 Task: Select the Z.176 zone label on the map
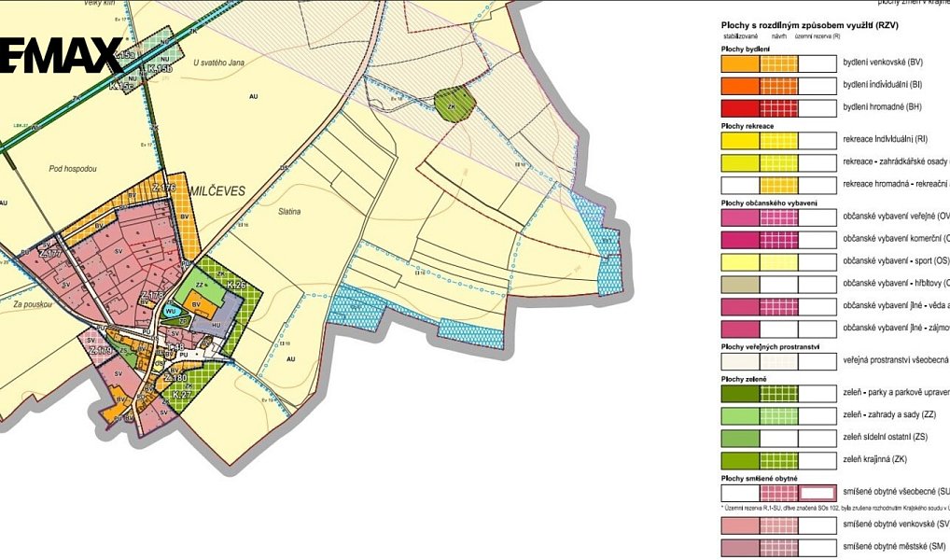[x=163, y=188]
